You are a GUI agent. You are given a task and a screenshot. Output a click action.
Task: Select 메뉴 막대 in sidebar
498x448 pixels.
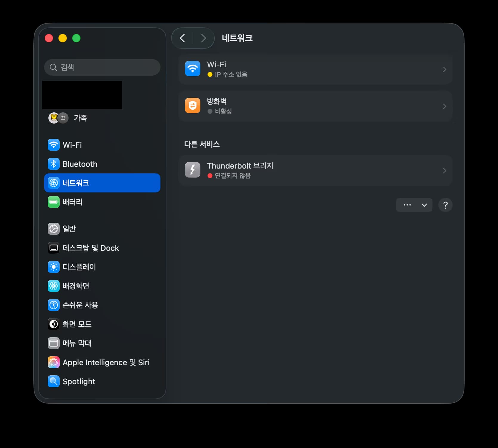77,343
